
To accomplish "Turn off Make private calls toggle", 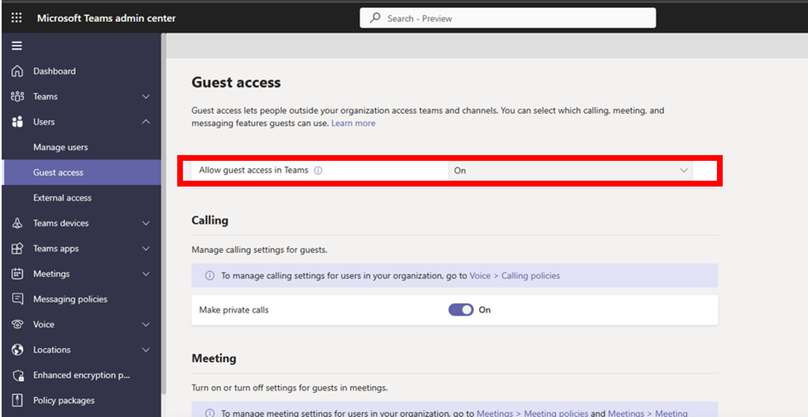I will (x=461, y=310).
